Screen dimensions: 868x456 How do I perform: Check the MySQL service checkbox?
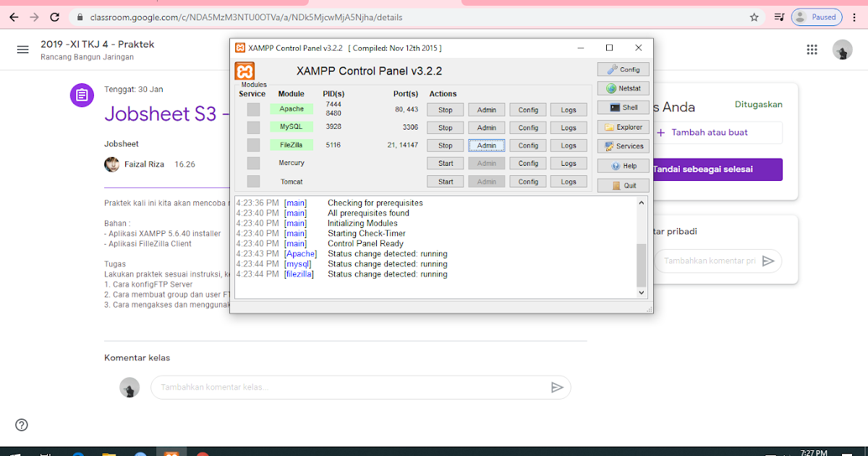(252, 127)
